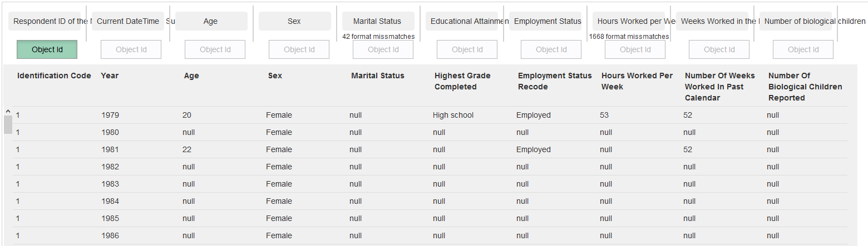Open the 42 format mismatches notice
The width and height of the screenshot is (868, 246).
(x=378, y=37)
